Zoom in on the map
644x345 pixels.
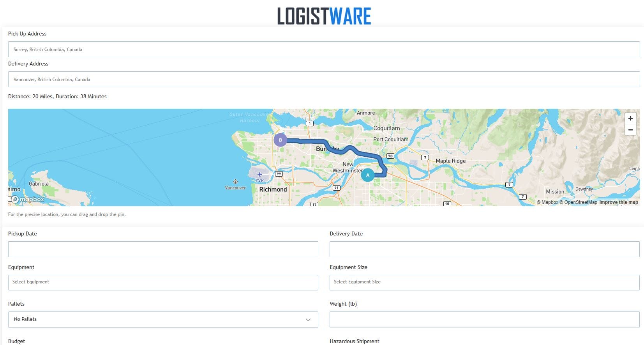point(630,119)
